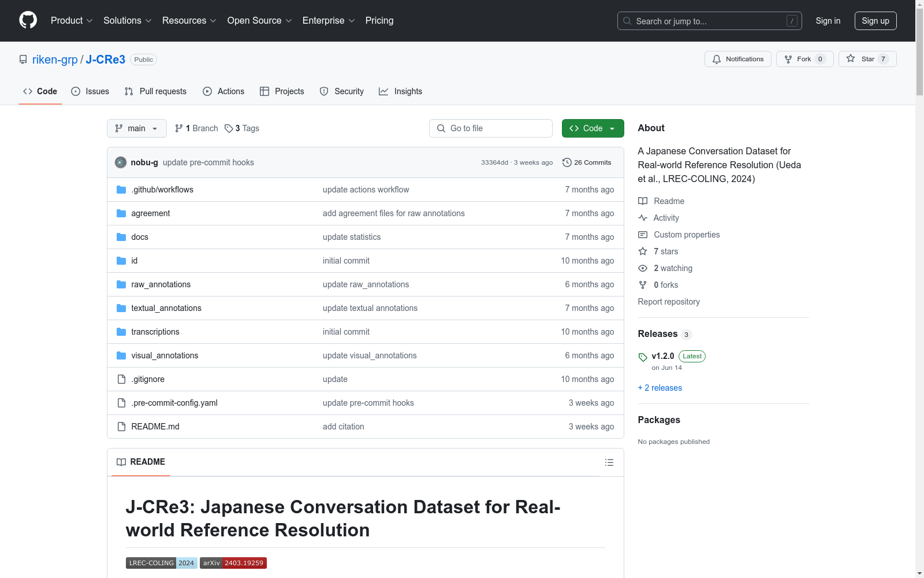Open the .gitignore file icon

tap(121, 379)
